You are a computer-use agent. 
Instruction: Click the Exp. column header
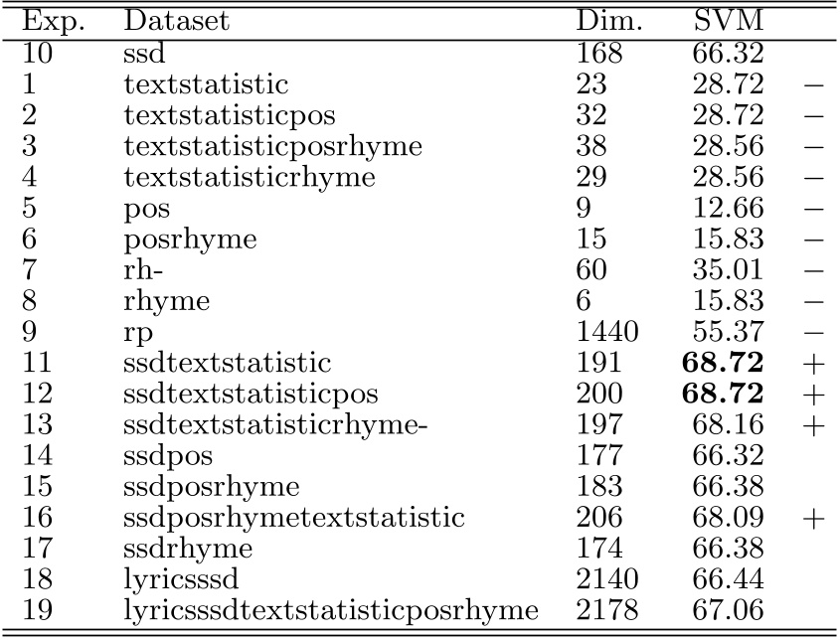(x=47, y=20)
